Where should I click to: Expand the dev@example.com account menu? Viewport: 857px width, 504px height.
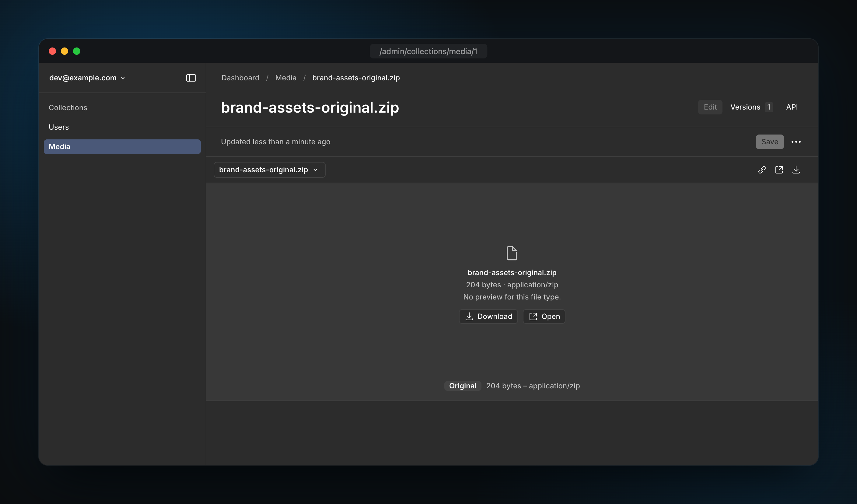pos(87,78)
